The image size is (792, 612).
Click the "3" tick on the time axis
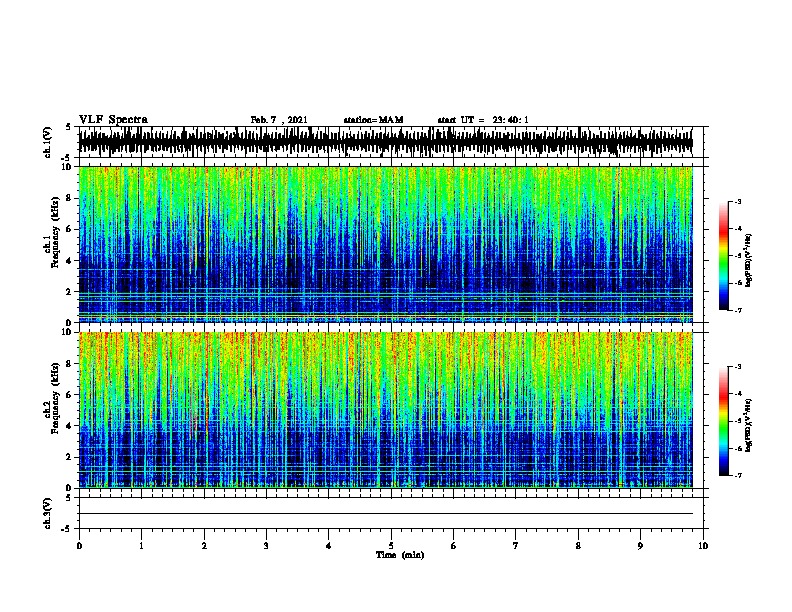(x=266, y=545)
